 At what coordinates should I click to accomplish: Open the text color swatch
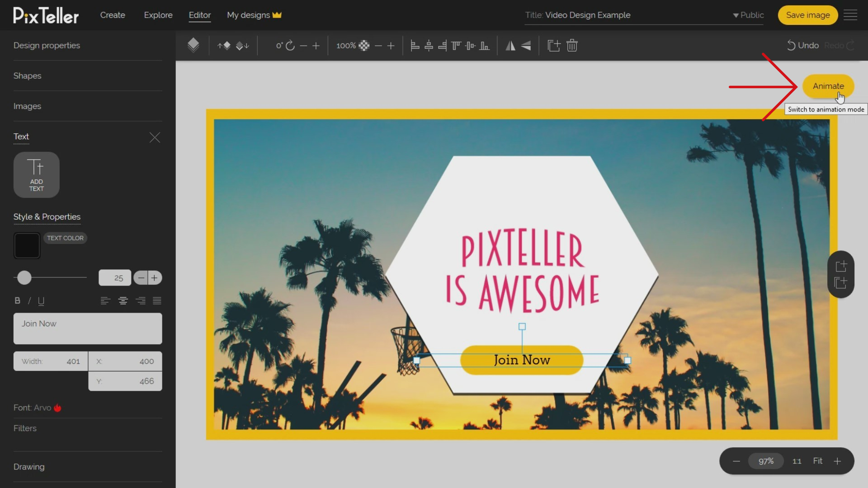click(27, 245)
